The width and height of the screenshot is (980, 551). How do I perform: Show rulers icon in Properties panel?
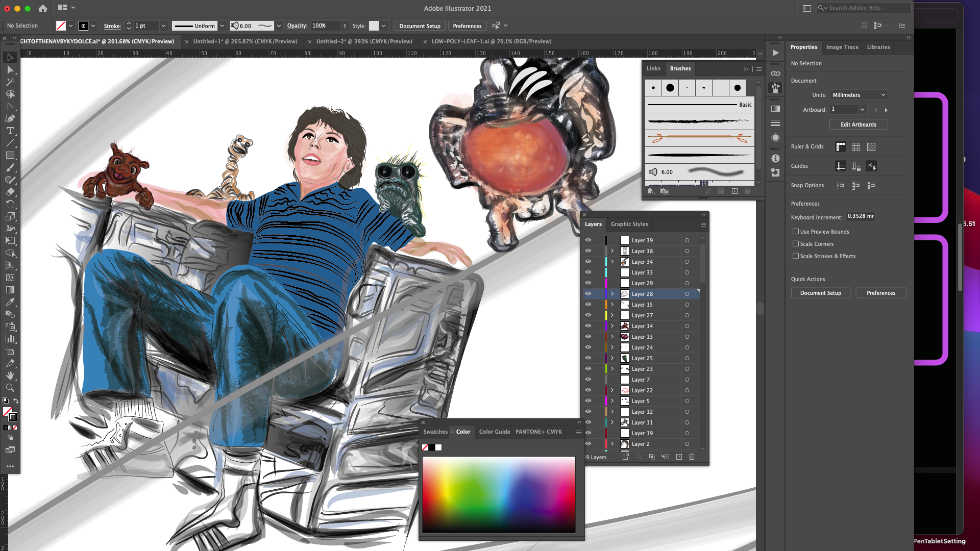840,147
